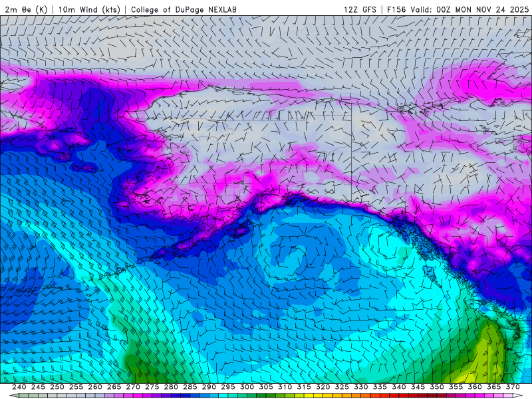Click the 'Valid: 00Z MON NOV 24 2025' text

[x=469, y=9]
